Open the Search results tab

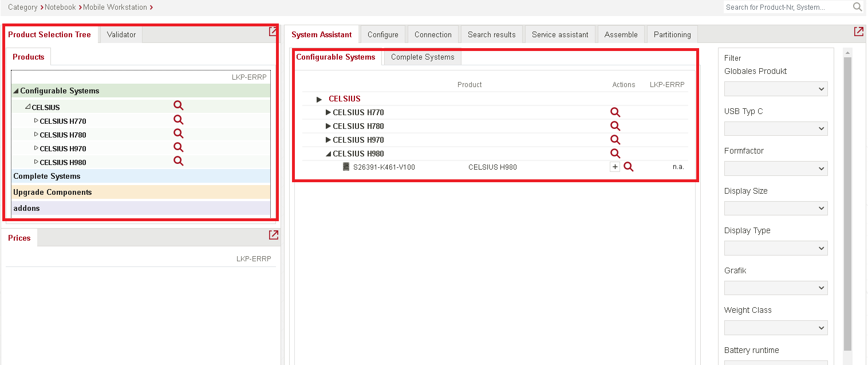click(x=492, y=34)
